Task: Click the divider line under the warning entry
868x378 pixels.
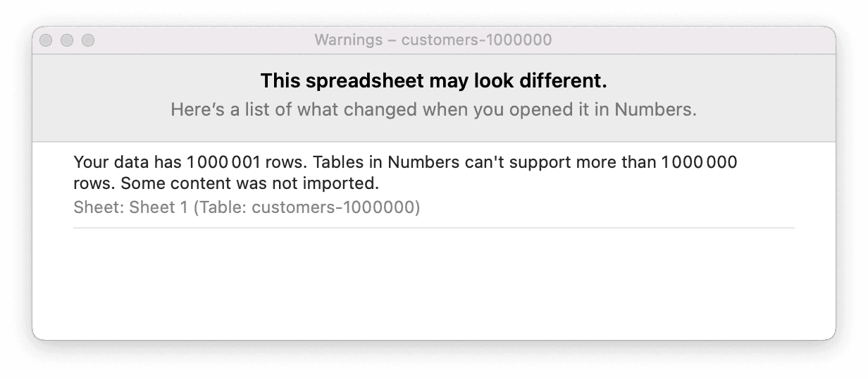Action: point(433,228)
